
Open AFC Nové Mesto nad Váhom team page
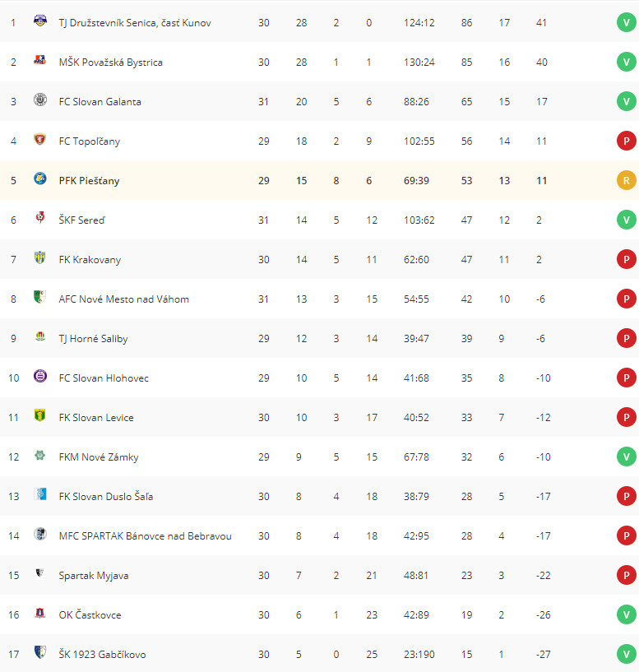[124, 299]
